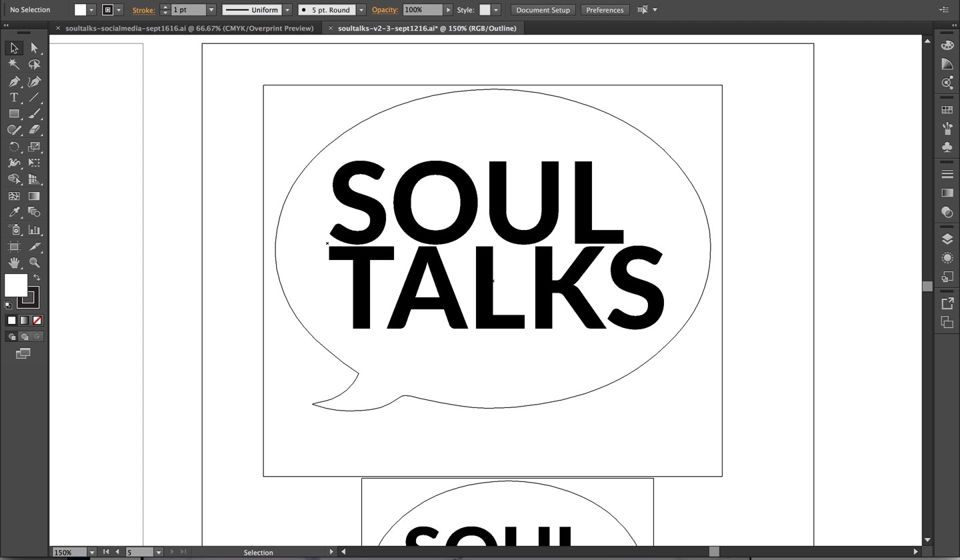This screenshot has width=960, height=560.
Task: Expand the Opacity dropdown arrow
Action: (x=448, y=9)
